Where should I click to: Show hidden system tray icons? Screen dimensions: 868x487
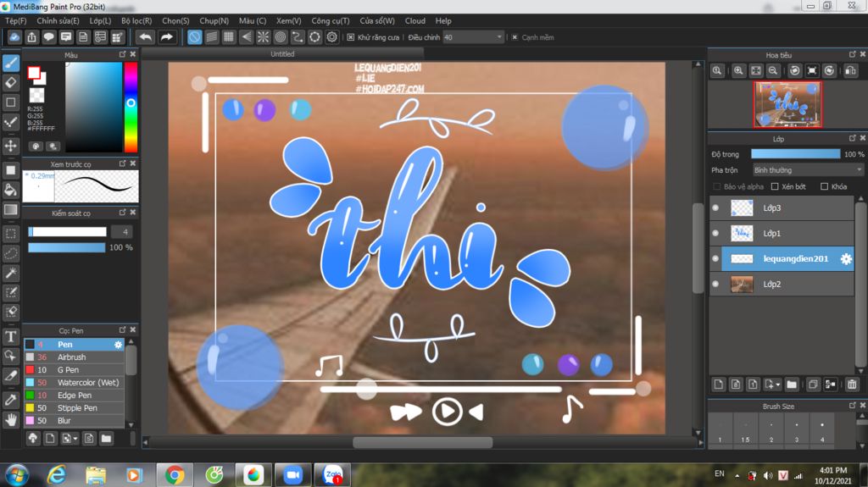pos(737,475)
